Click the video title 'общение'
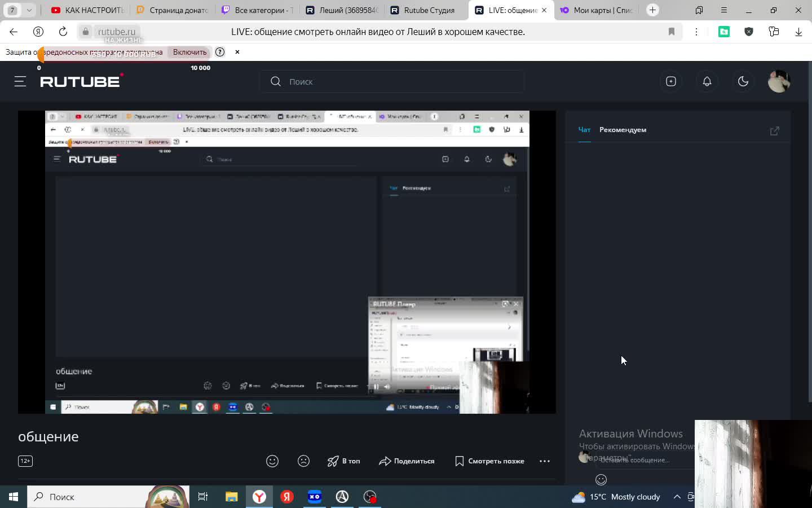 pyautogui.click(x=48, y=436)
